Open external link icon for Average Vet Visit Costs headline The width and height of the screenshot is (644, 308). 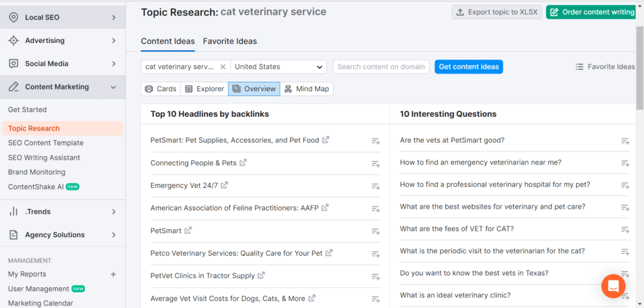tap(312, 298)
